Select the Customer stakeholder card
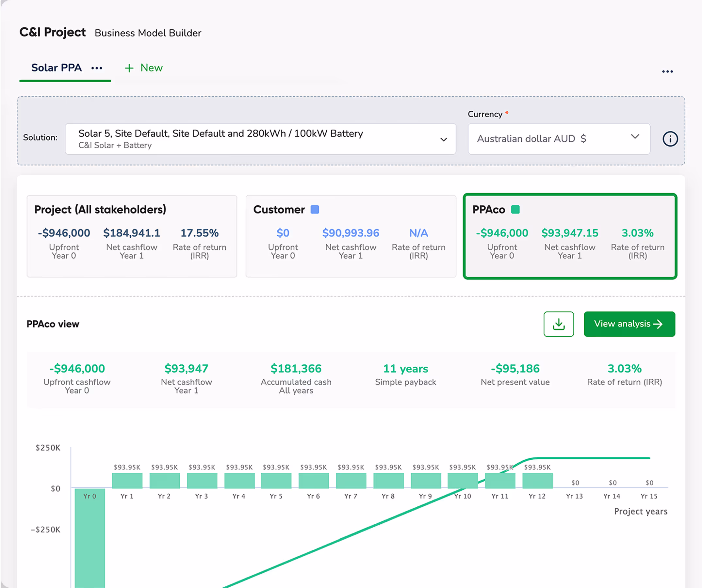This screenshot has height=588, width=702. [x=351, y=236]
